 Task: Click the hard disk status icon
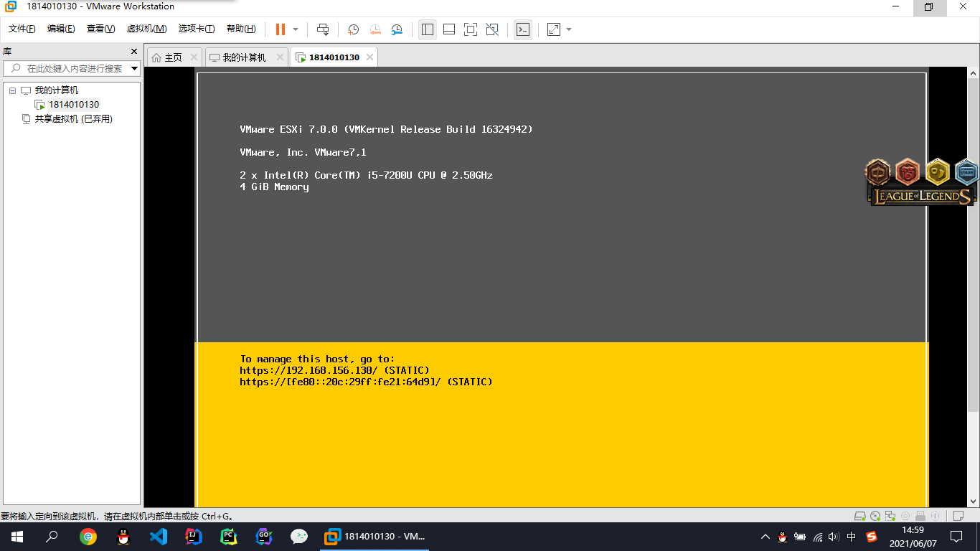859,516
